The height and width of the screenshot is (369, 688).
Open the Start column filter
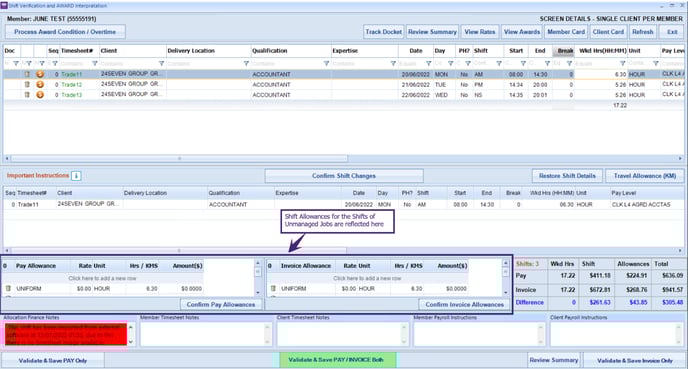pos(523,64)
